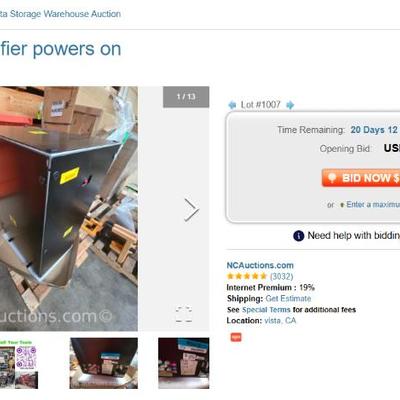This screenshot has width=400, height=400.
Task: Open fullscreen image view icon
Action: point(184,314)
